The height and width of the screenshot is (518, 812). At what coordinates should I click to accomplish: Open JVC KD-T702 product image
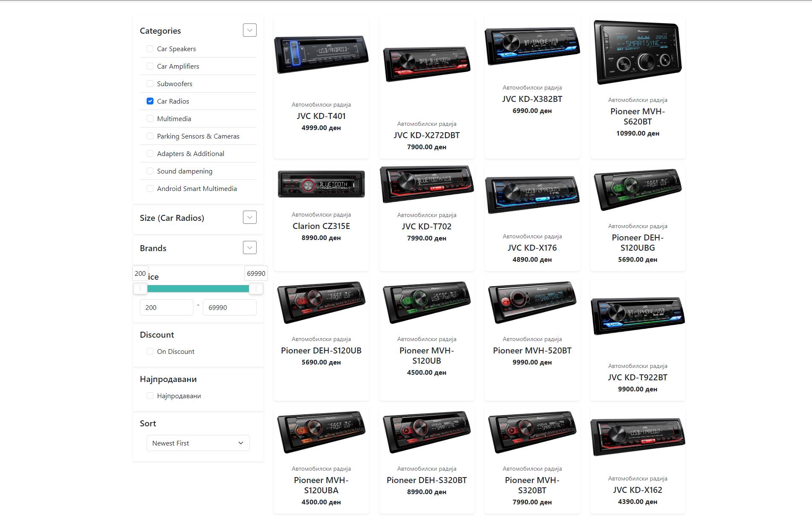click(427, 184)
